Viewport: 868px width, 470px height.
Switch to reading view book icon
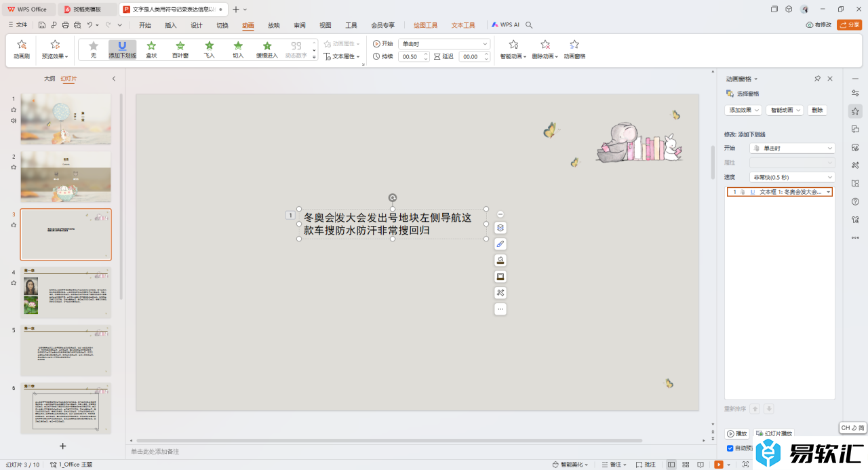click(699, 465)
